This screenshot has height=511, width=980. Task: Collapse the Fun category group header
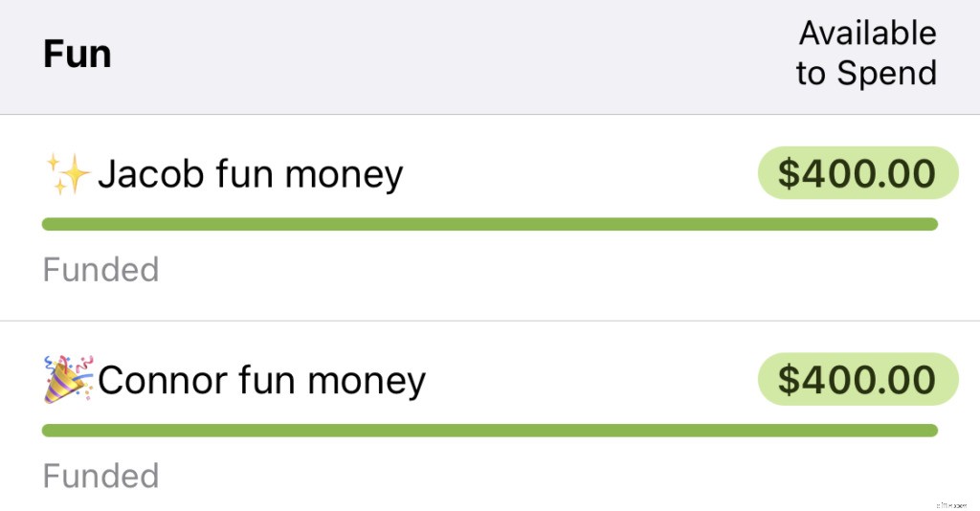click(78, 54)
